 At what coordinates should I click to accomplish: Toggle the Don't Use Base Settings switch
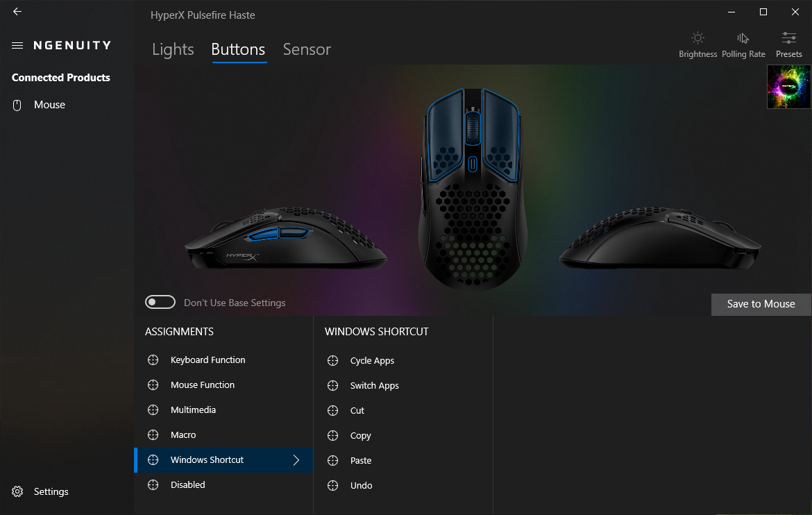pos(160,302)
